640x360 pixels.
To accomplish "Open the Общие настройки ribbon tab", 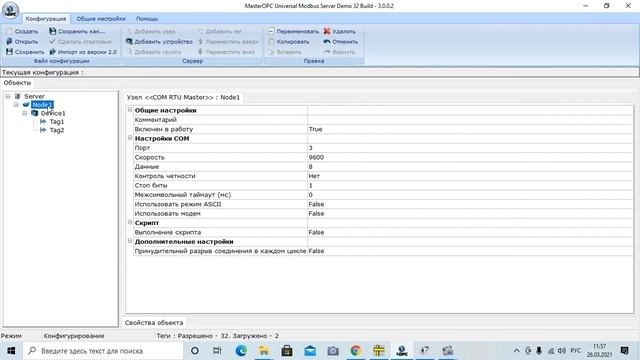I will pyautogui.click(x=101, y=19).
